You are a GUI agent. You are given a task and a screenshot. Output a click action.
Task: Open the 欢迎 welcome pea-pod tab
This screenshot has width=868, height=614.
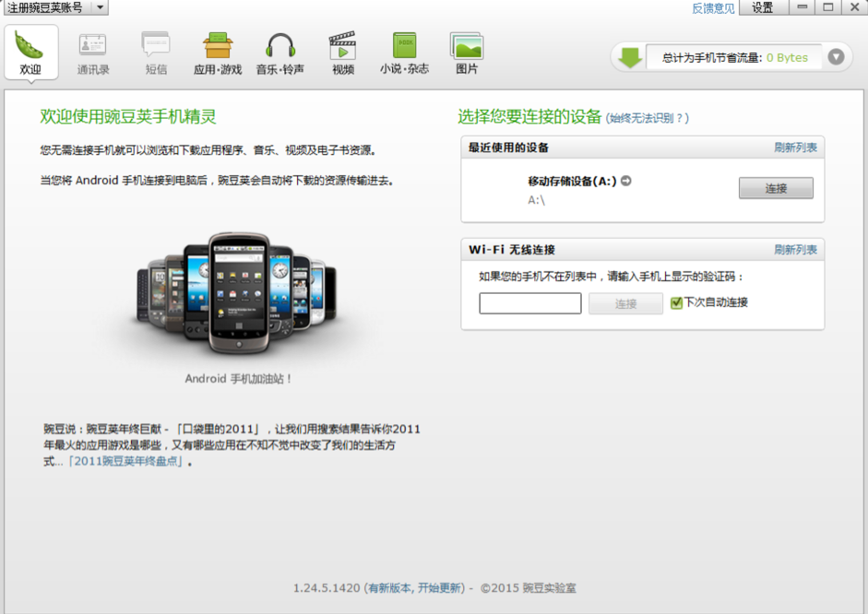coord(31,53)
